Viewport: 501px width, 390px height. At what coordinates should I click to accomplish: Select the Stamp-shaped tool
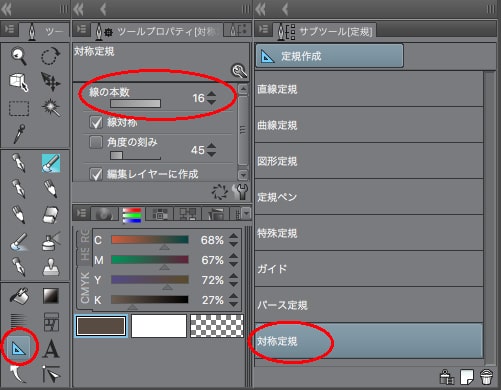(x=51, y=267)
